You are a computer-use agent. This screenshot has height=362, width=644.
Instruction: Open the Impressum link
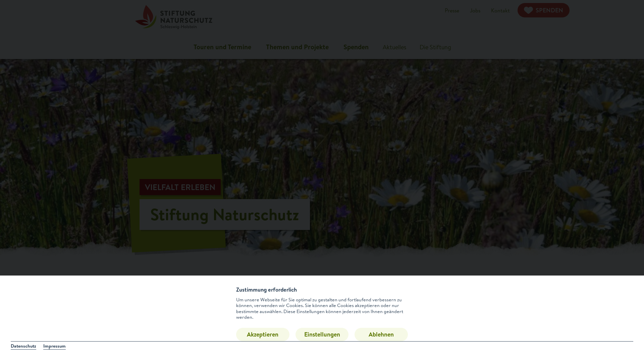(x=54, y=346)
